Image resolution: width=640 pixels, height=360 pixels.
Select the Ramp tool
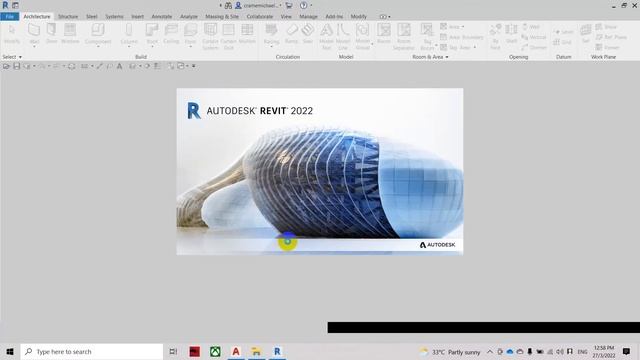pyautogui.click(x=291, y=33)
